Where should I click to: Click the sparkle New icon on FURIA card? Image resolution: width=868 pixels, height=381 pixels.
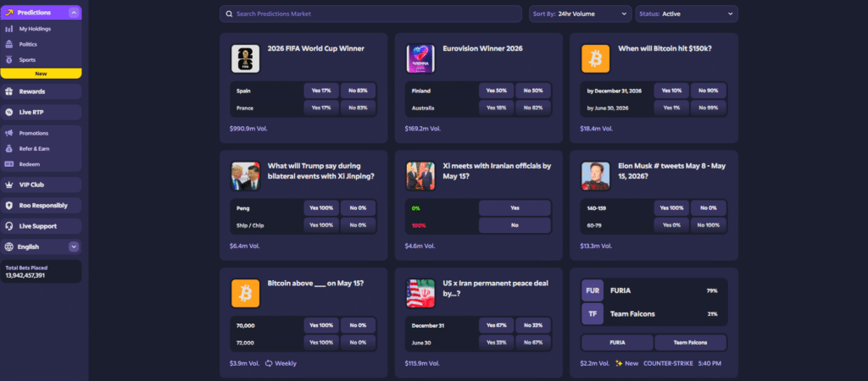619,363
